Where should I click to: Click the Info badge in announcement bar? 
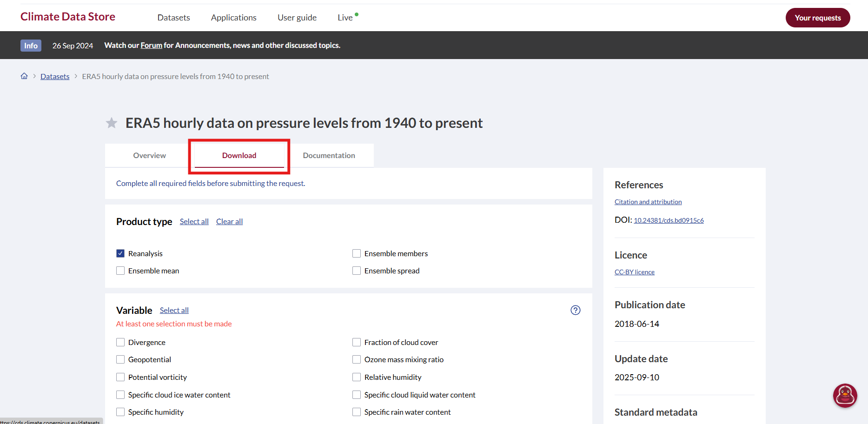tap(31, 46)
